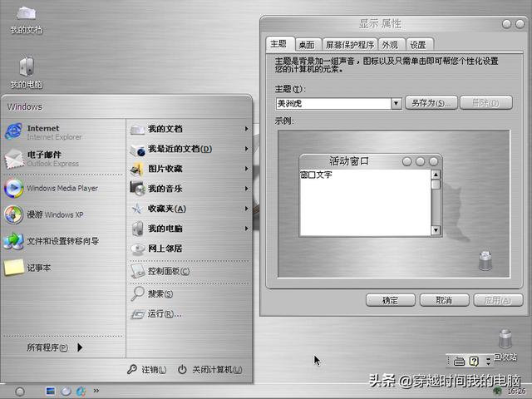
Task: Open 我的电脑 in start menu
Action: tap(190, 229)
